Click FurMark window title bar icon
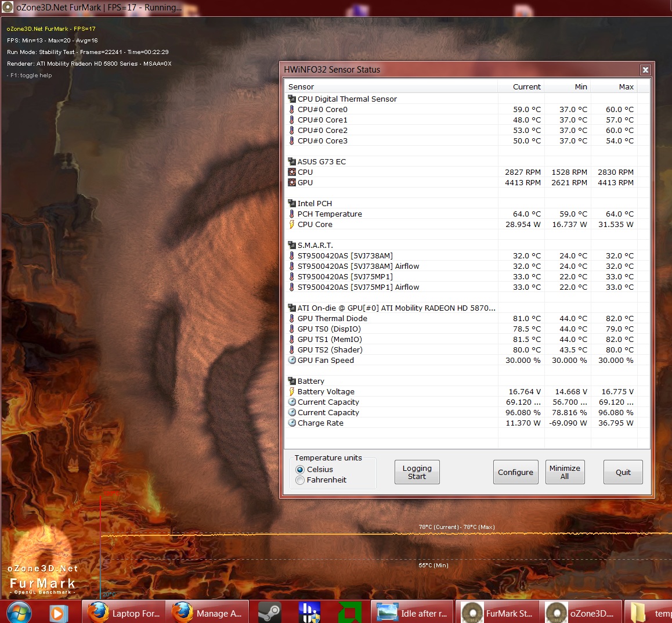This screenshot has width=672, height=623. (x=8, y=8)
